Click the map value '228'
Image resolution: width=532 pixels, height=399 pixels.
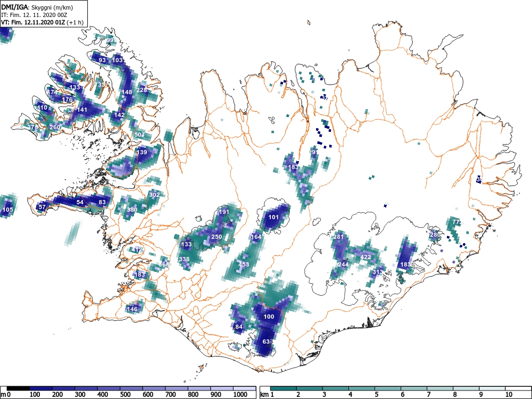[142, 90]
